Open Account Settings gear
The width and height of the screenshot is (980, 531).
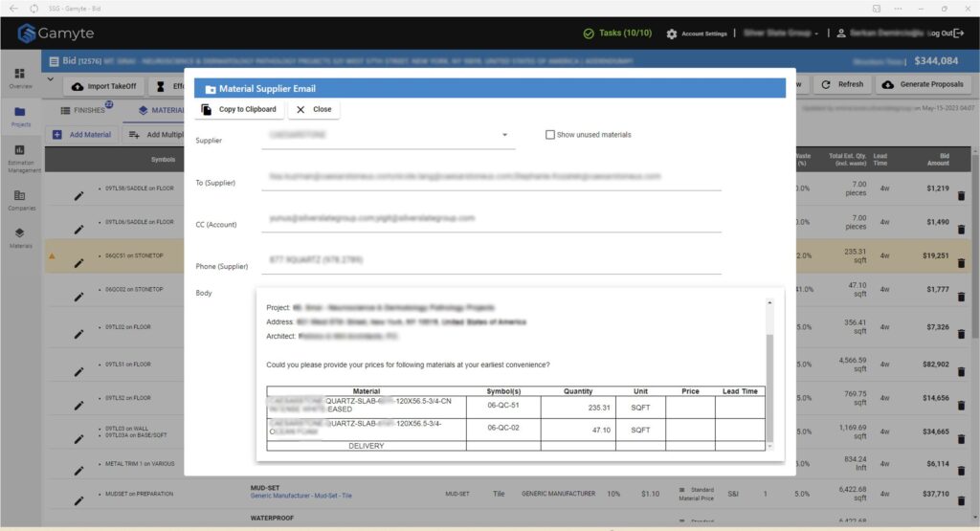(x=672, y=33)
